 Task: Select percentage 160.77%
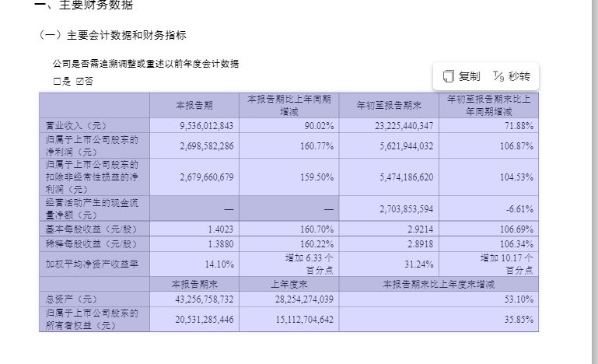pos(316,145)
